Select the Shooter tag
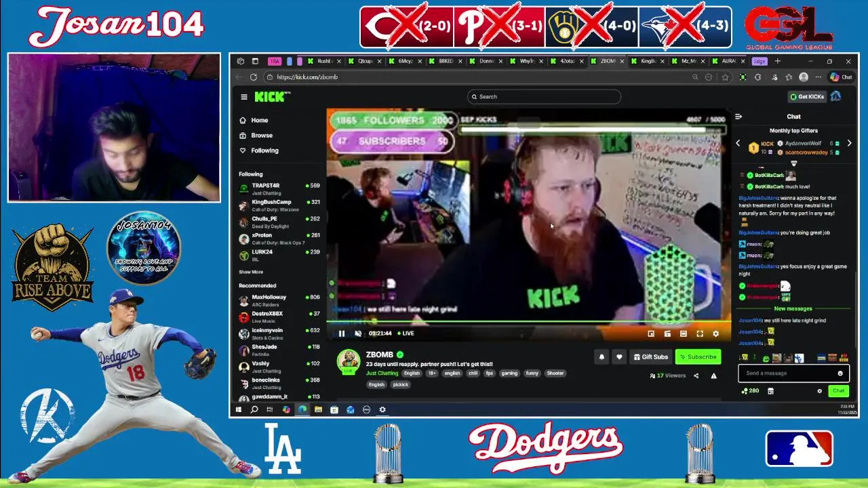The height and width of the screenshot is (488, 868). pyautogui.click(x=555, y=373)
